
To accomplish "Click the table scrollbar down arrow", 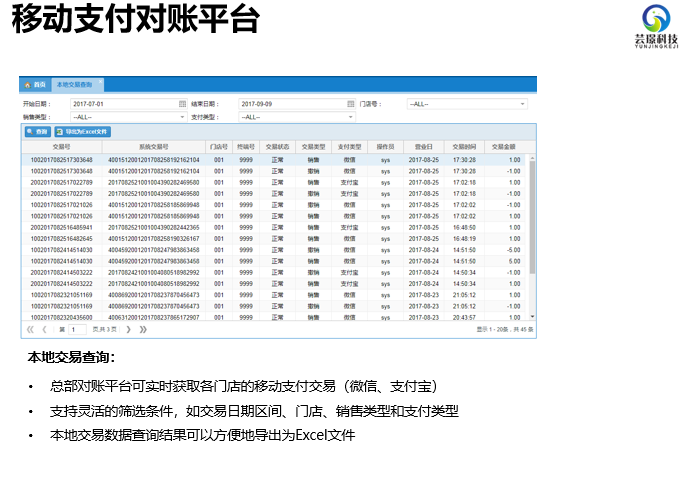I will click(532, 317).
